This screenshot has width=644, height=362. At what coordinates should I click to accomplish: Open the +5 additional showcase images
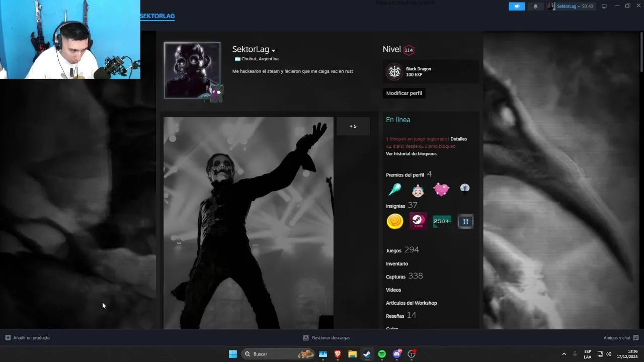[353, 126]
